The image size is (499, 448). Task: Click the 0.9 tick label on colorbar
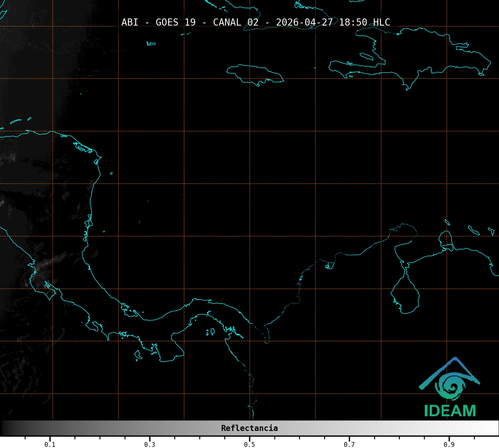coord(449,444)
